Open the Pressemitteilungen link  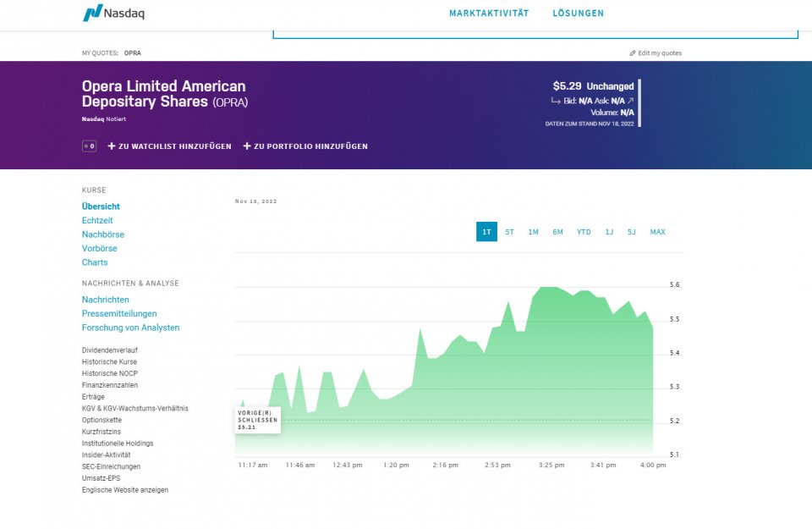(x=119, y=313)
